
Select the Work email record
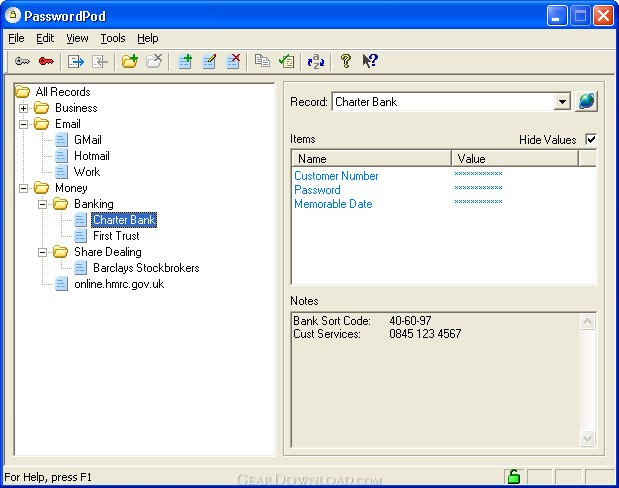[87, 172]
